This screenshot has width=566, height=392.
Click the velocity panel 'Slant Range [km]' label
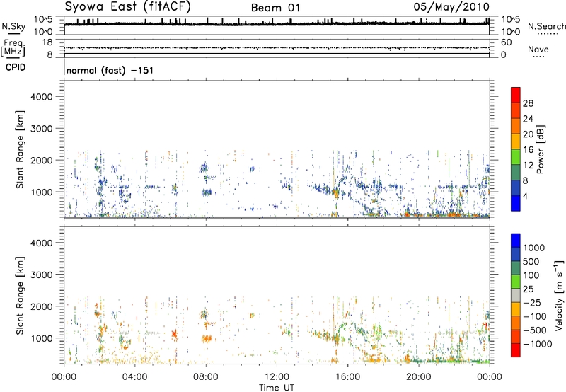pyautogui.click(x=20, y=296)
